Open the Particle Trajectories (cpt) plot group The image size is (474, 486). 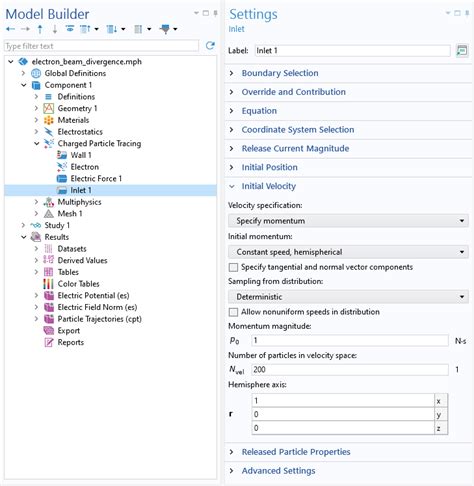99,319
